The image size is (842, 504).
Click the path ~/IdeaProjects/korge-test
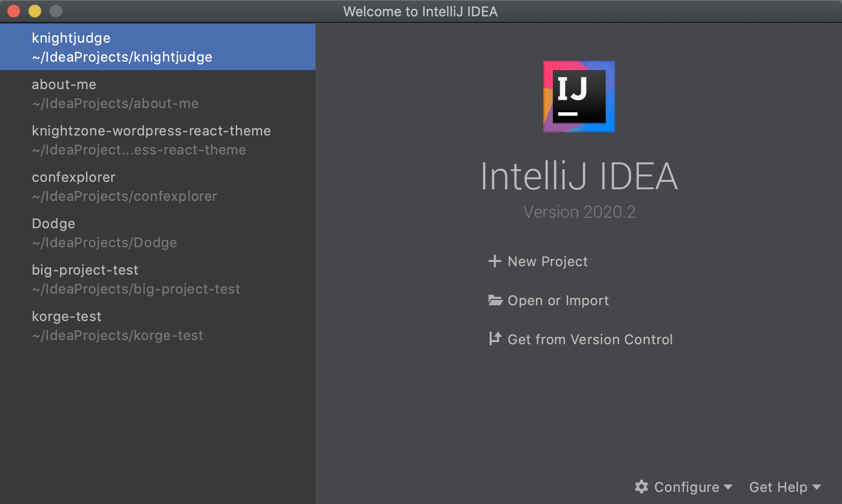pos(117,335)
